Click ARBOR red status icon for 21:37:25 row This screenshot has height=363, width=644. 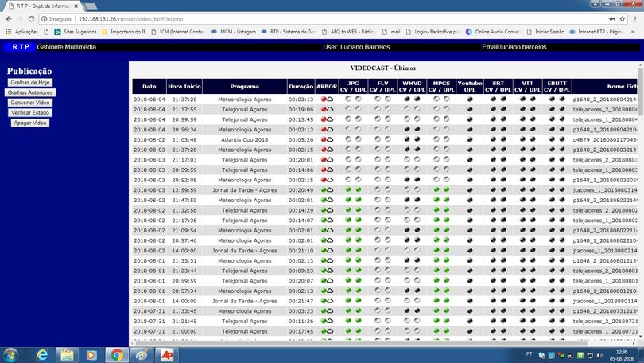coord(324,99)
